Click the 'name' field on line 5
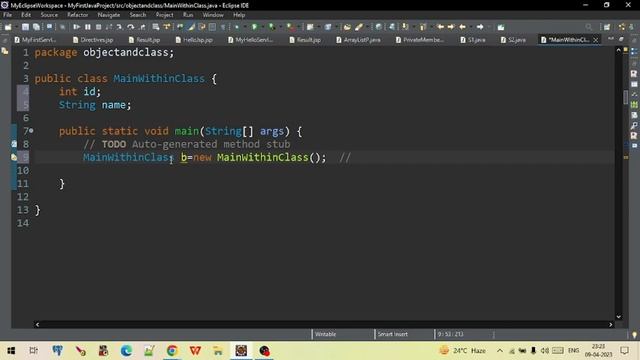 (113, 105)
